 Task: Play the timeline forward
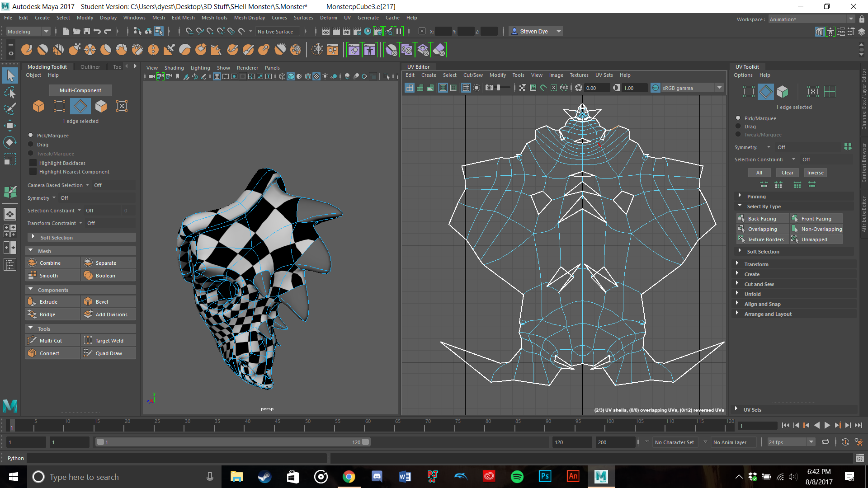pyautogui.click(x=827, y=425)
